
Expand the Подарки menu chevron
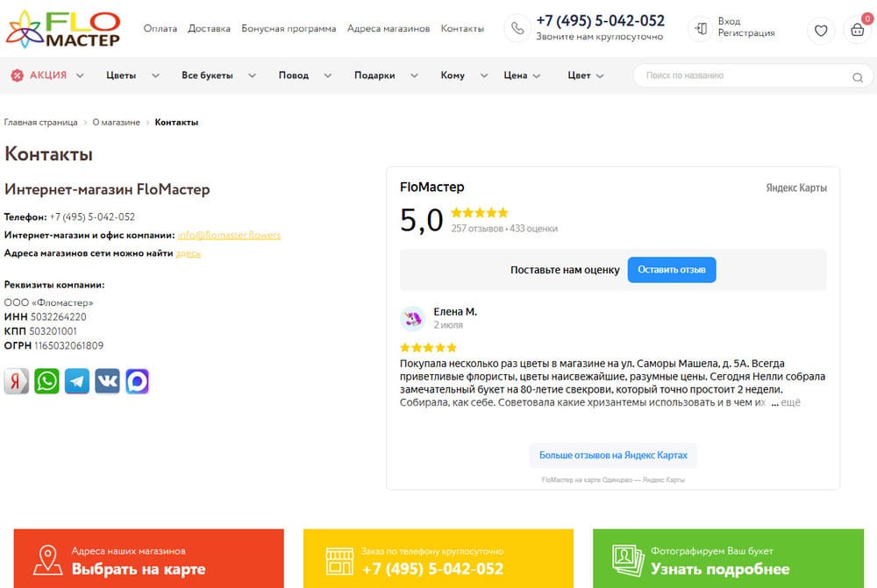pos(415,75)
